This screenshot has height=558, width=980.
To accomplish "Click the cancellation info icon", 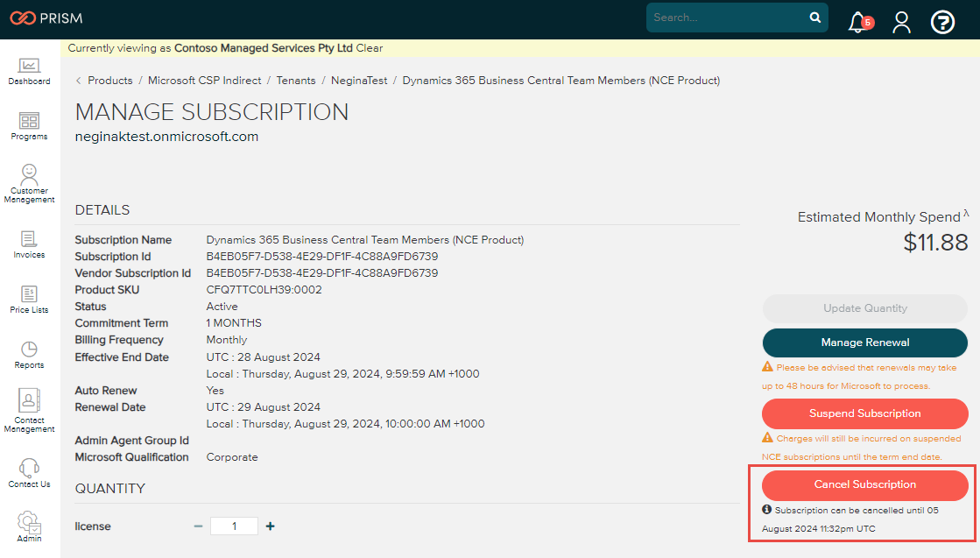I will (766, 509).
